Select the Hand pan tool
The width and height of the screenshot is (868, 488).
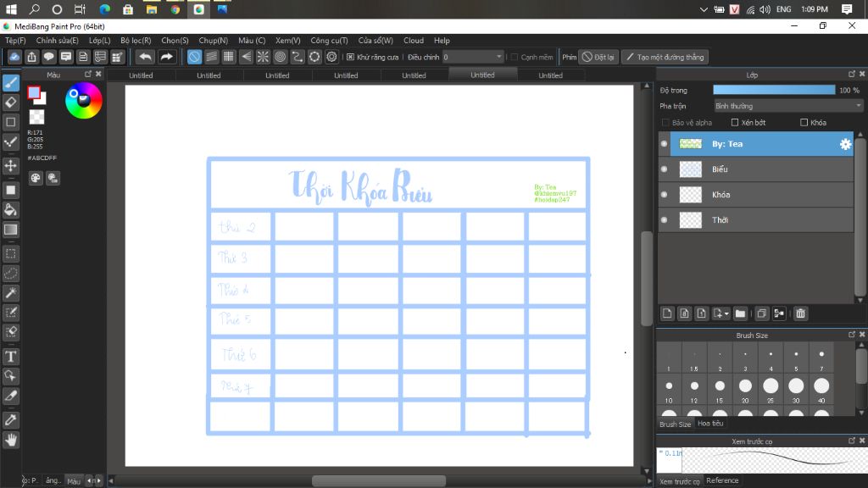click(x=10, y=440)
